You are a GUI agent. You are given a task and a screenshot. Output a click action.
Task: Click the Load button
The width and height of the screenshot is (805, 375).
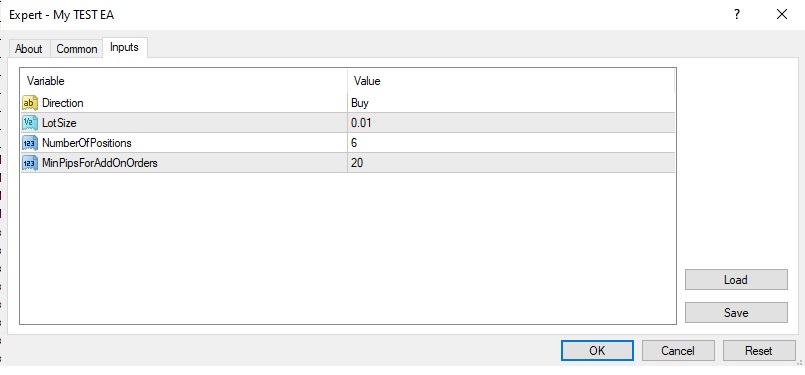click(736, 280)
